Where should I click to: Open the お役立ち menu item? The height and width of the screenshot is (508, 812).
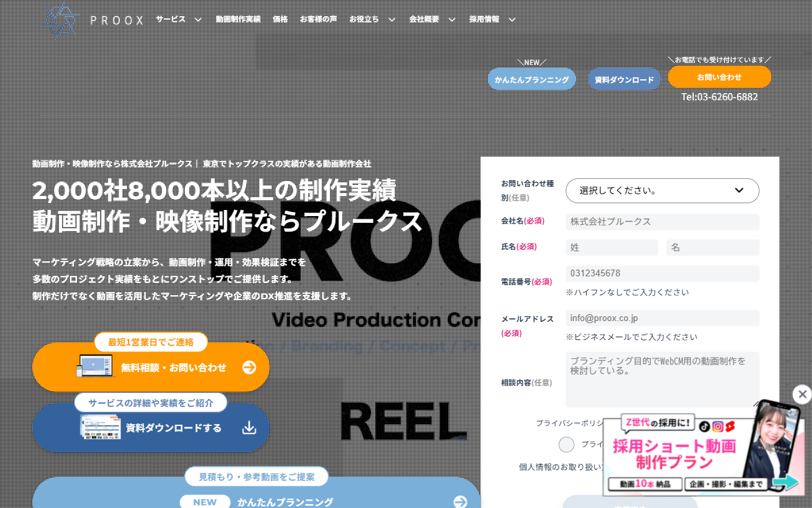click(364, 19)
